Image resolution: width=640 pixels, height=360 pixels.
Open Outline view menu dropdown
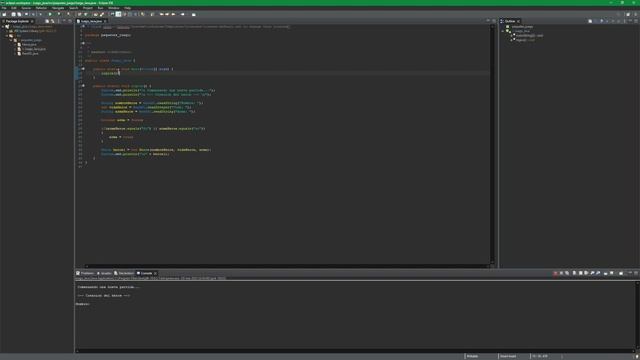[624, 21]
